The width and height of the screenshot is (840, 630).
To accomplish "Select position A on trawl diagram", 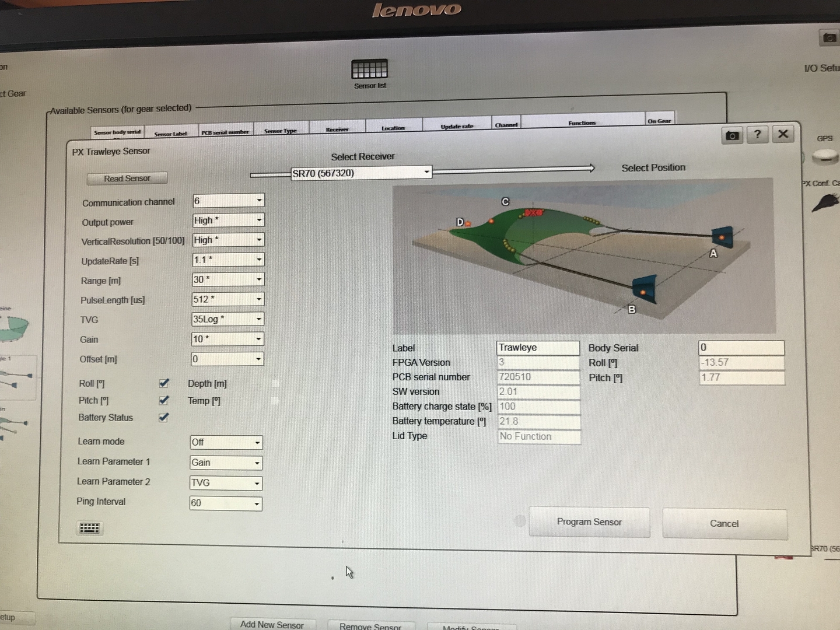I will point(722,237).
